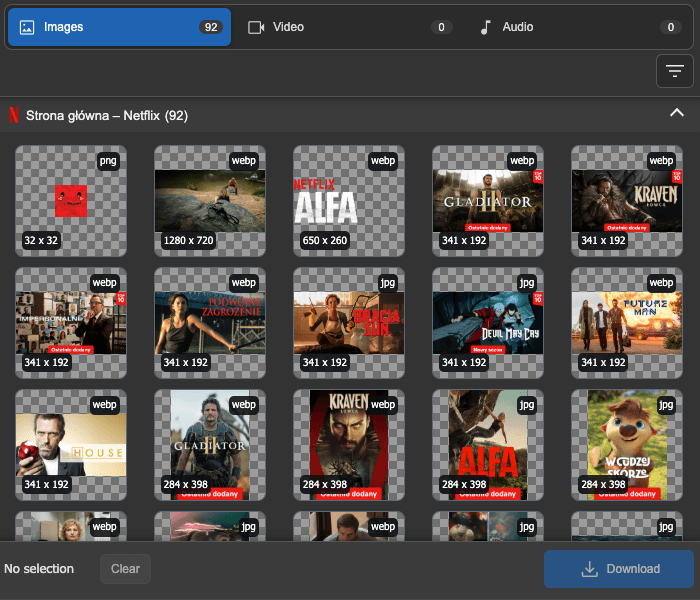This screenshot has width=700, height=600.
Task: Select the Future Man thumbnail
Action: pyautogui.click(x=627, y=323)
